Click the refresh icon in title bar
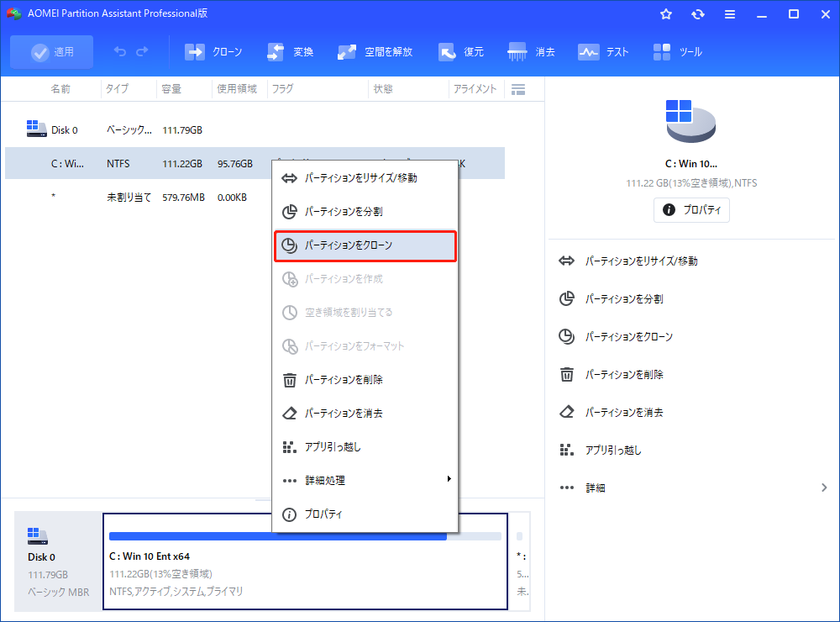840x622 pixels. 697,14
